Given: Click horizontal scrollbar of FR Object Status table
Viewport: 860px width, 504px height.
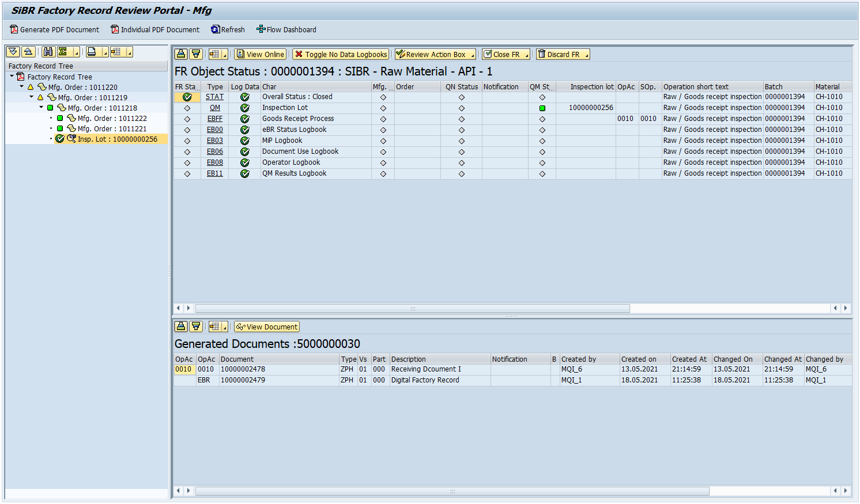Looking at the screenshot, I should [x=413, y=308].
